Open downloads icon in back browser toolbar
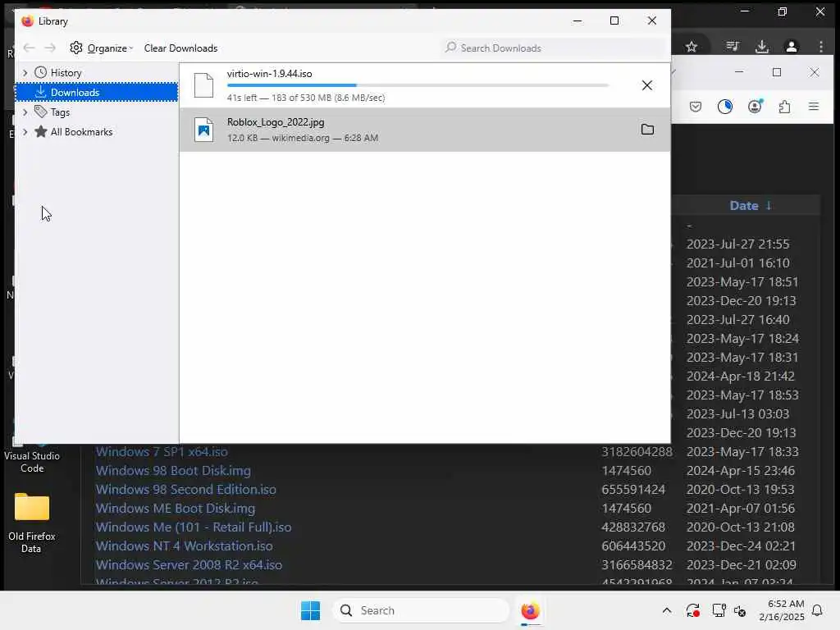This screenshot has height=630, width=840. coord(762,47)
